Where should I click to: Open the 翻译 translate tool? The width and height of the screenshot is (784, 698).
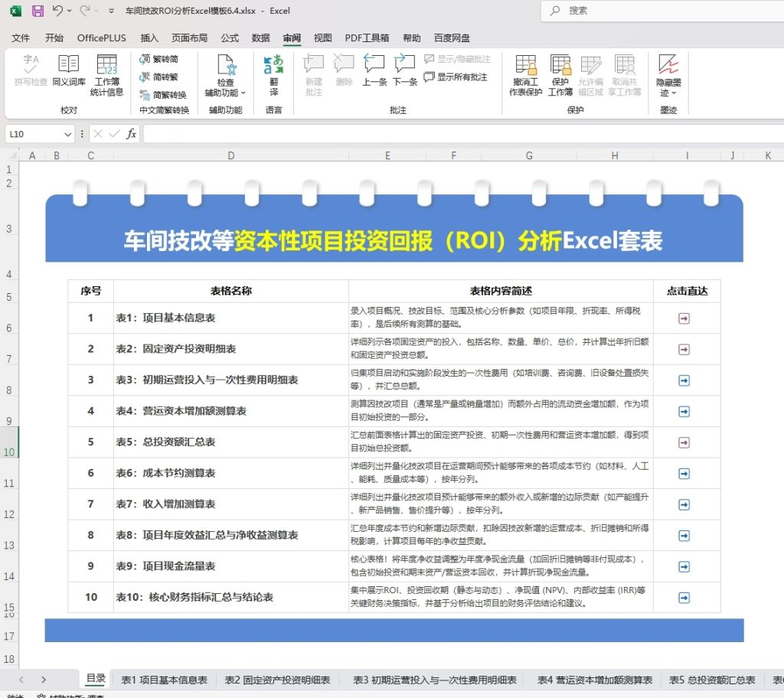click(274, 77)
